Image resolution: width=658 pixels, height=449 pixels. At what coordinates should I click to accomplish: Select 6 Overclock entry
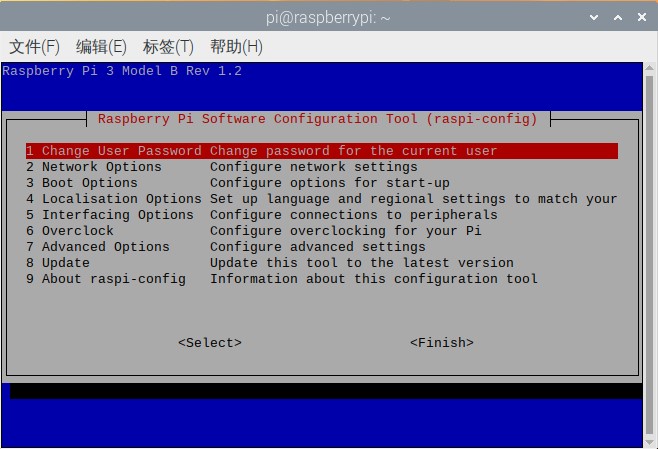point(322,230)
